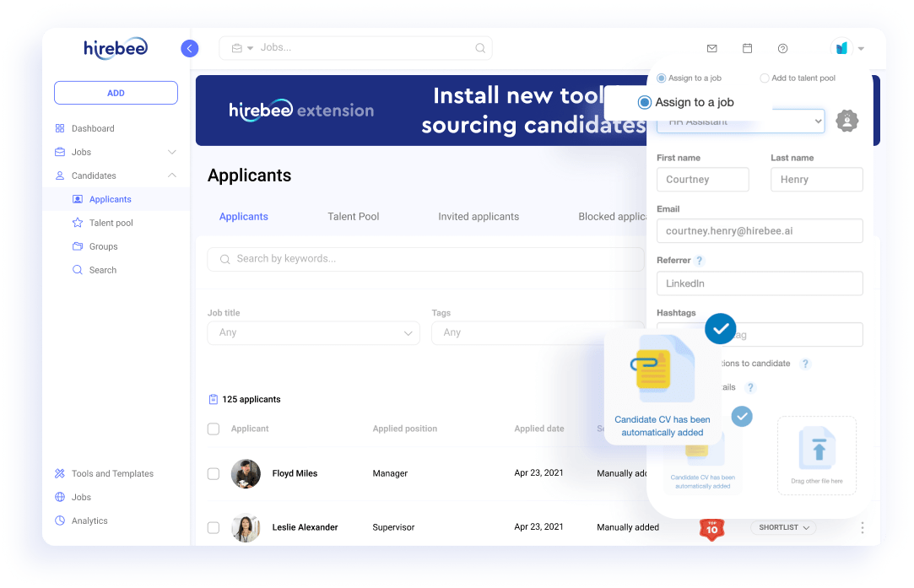Open Talent pool in sidebar
This screenshot has height=588, width=914.
(x=111, y=223)
